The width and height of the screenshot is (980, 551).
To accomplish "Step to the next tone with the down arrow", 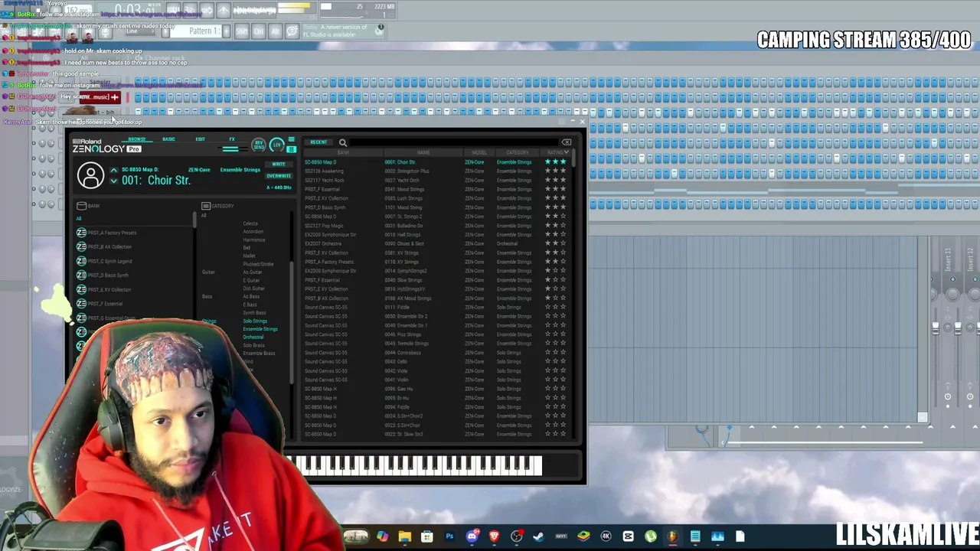I will [113, 181].
